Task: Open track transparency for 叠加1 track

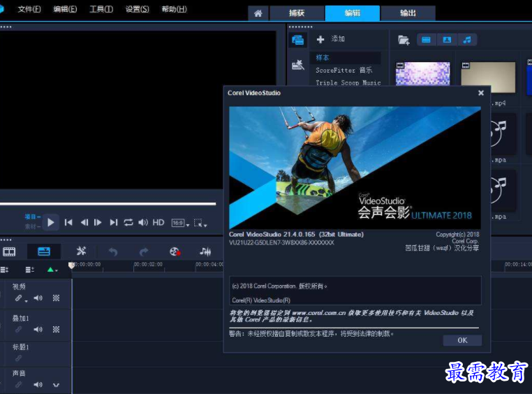Action: pyautogui.click(x=57, y=330)
